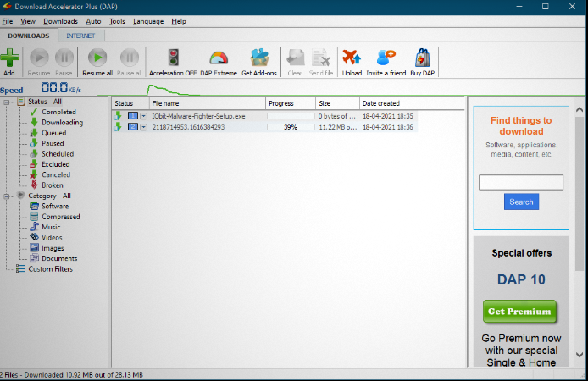Select Documents category filter
Viewport: 588px width, 381px height.
[x=59, y=258]
